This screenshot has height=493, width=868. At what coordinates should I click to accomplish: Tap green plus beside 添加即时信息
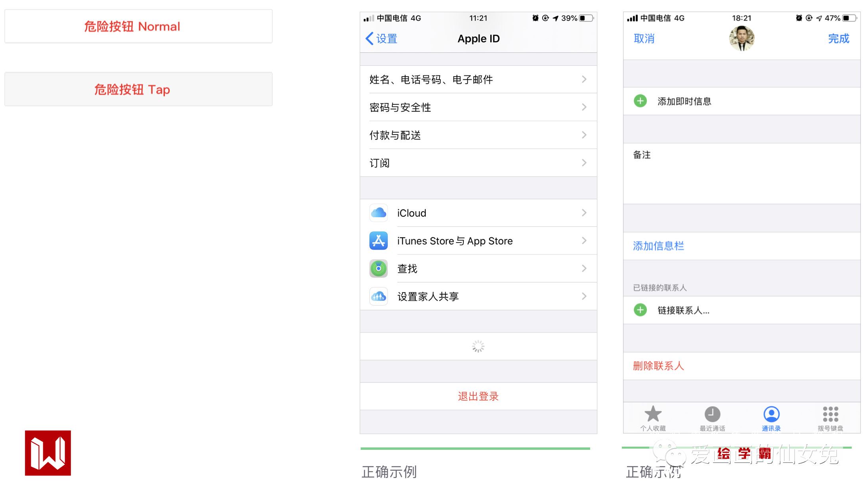[640, 101]
